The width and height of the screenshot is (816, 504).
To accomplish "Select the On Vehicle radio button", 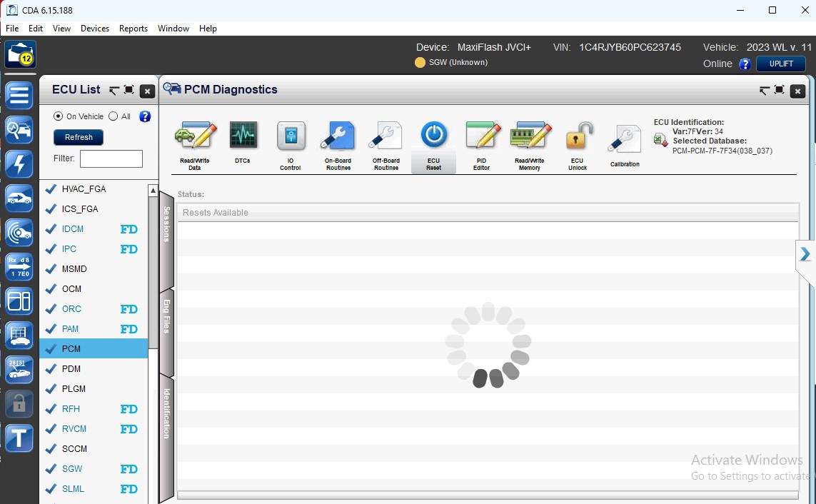I will 58,116.
